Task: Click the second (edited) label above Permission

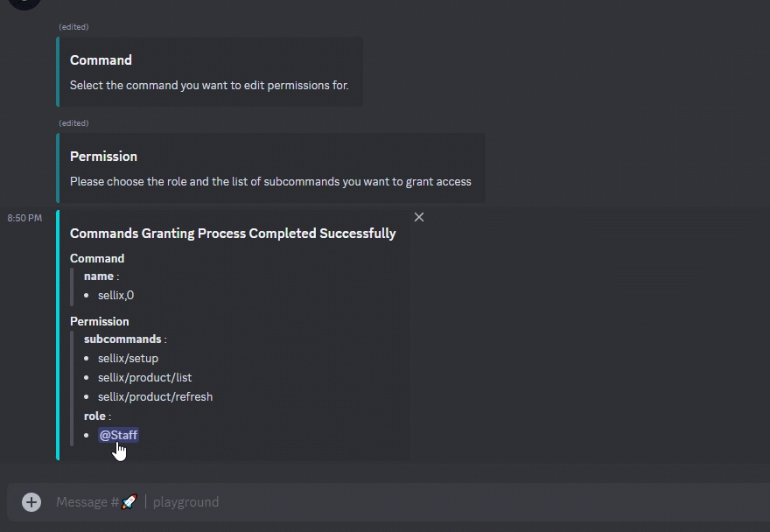Action: (73, 123)
